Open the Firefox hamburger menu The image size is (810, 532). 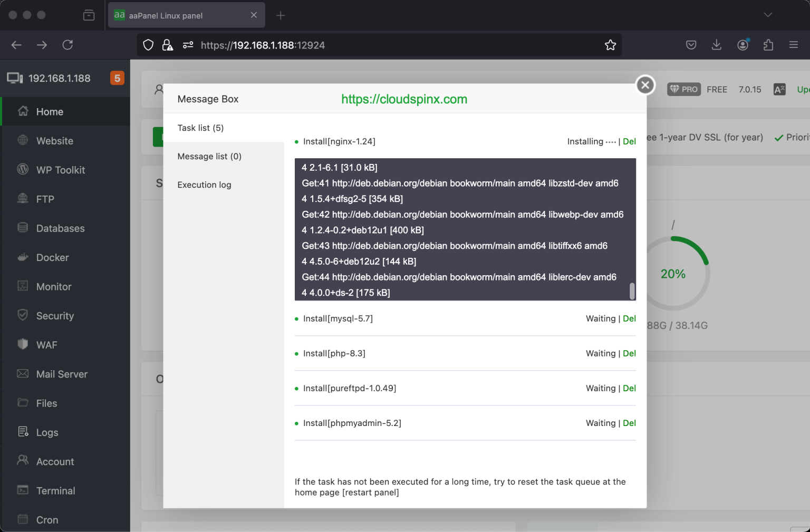[x=794, y=45]
